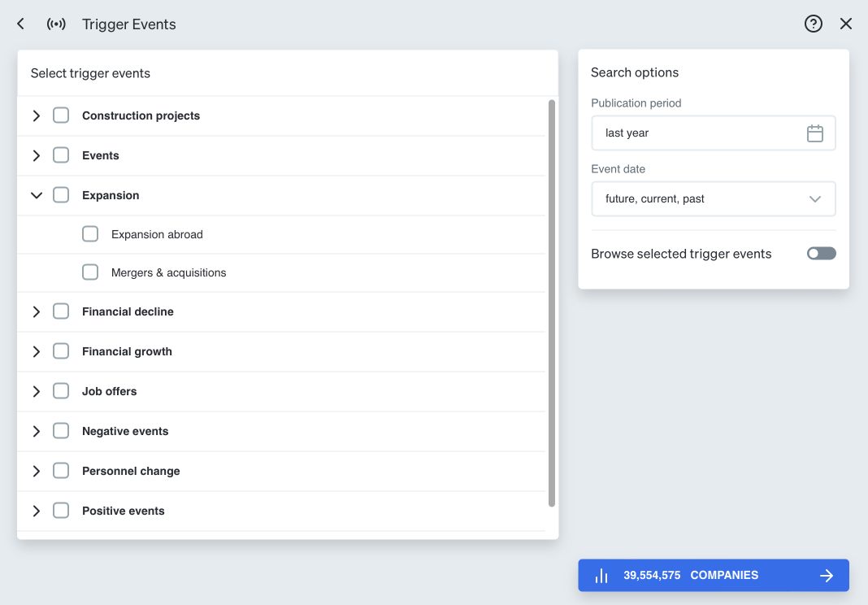
Task: Select the Negative events tree item
Action: tap(125, 431)
